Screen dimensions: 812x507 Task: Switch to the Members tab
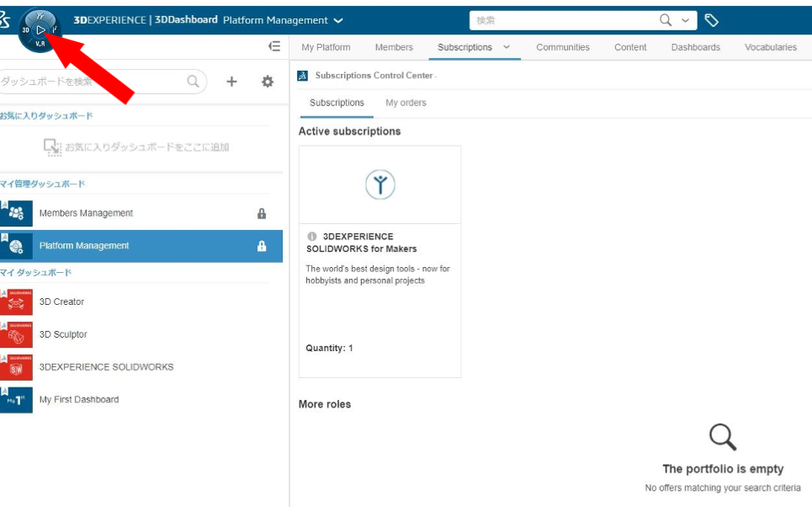(x=394, y=47)
